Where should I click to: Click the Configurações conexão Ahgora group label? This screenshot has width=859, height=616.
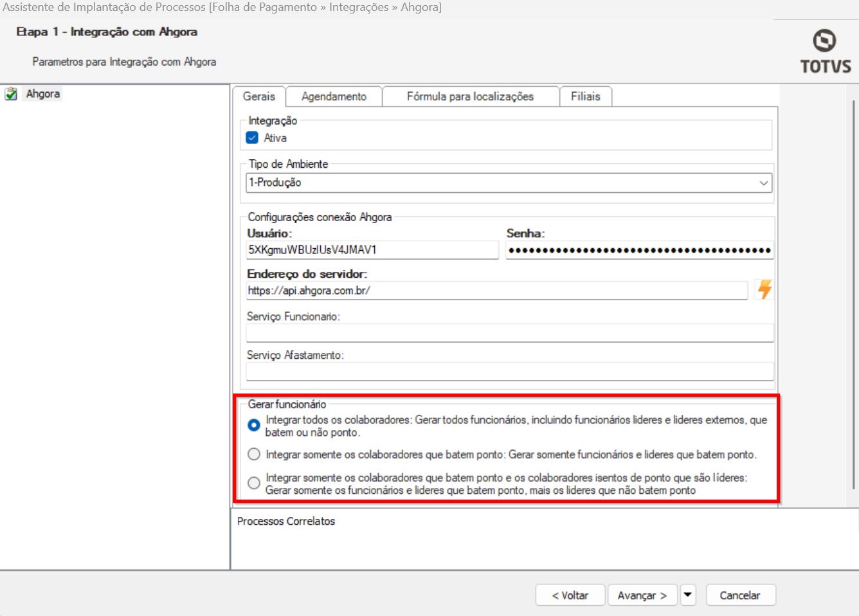point(320,217)
